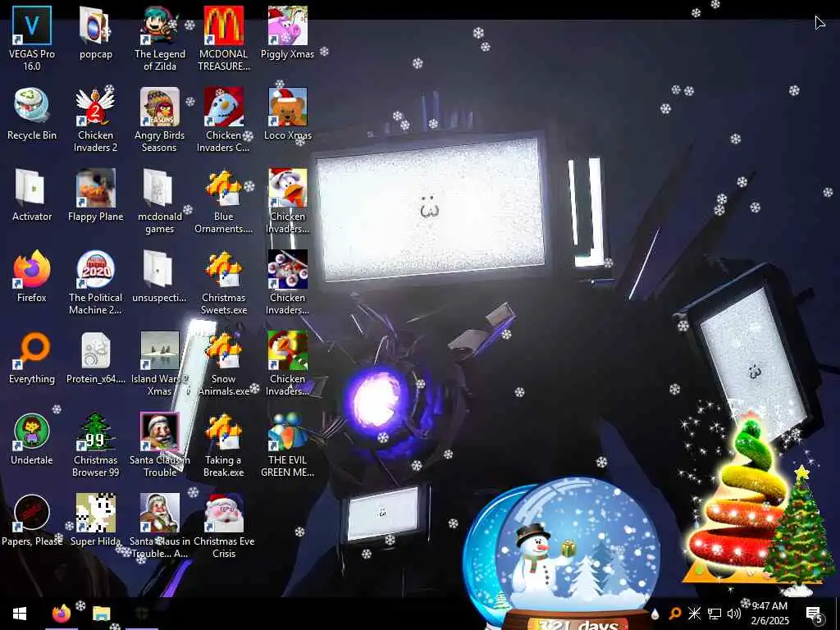Launch Chicken Invaders 2
This screenshot has width=840, height=630.
tap(95, 120)
